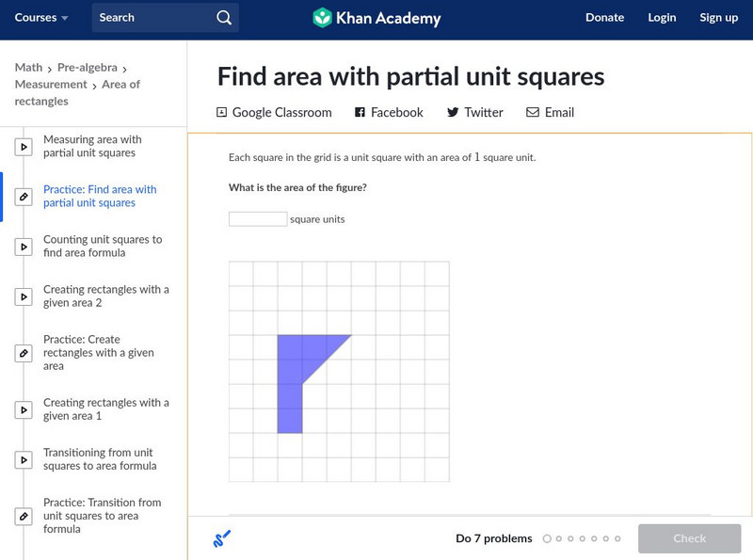Click the Sign up link
The image size is (753, 560).
(719, 18)
